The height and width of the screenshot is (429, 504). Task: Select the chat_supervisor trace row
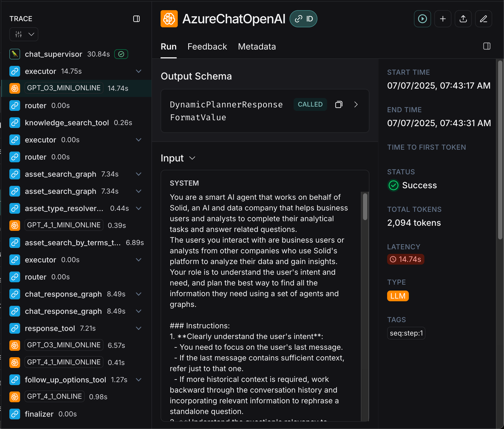click(x=76, y=54)
